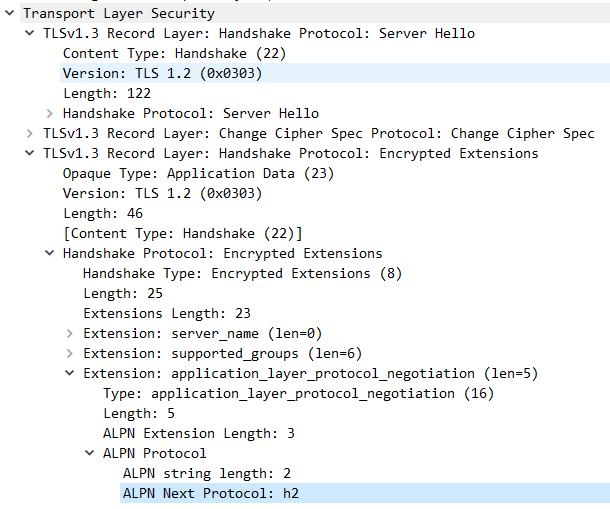
Task: Select ALPN string length: 2 row
Action: 207,474
